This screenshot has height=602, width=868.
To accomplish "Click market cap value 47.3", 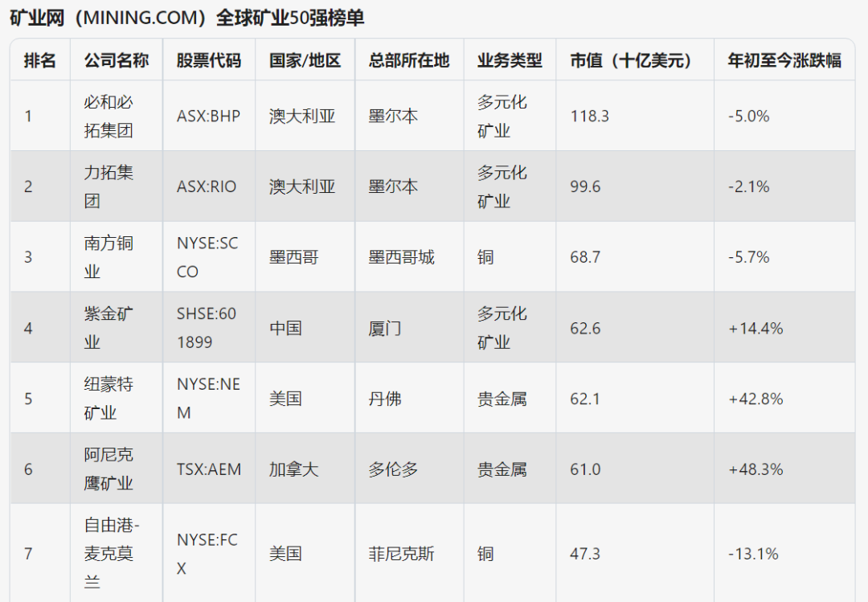I will [585, 553].
